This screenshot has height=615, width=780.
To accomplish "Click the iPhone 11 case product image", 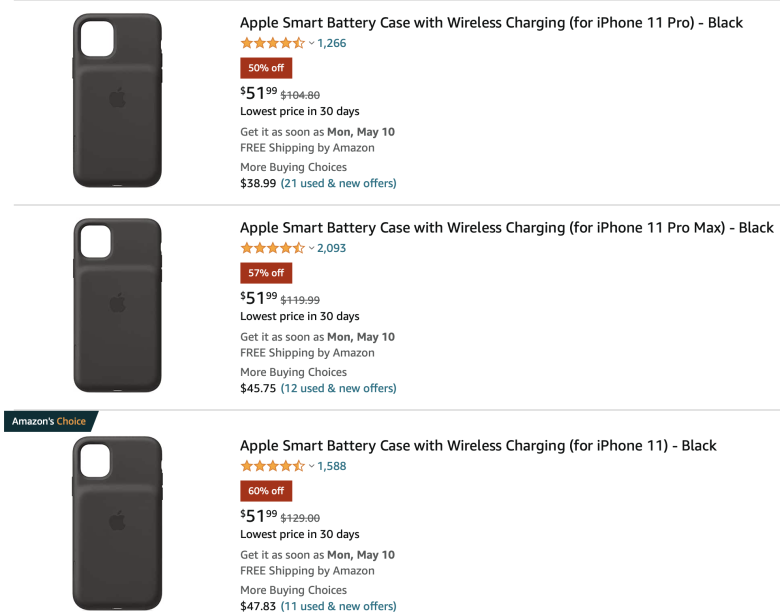I will coord(117,523).
